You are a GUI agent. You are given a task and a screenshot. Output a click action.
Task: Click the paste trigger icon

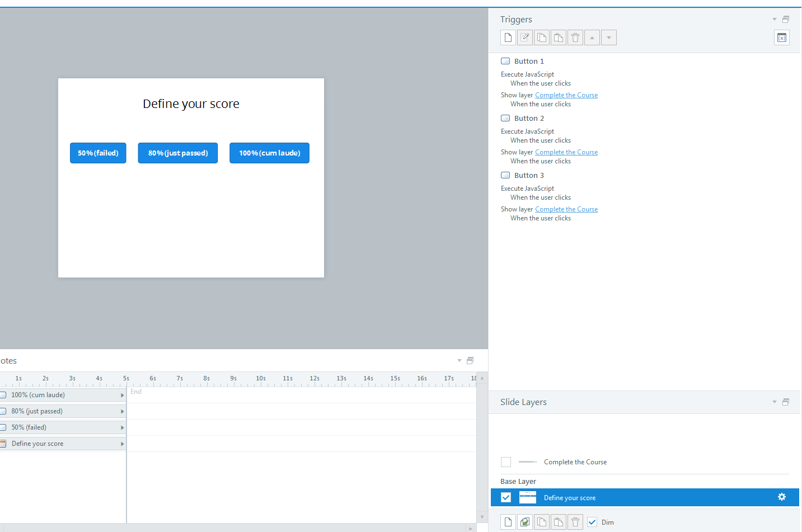pyautogui.click(x=559, y=37)
